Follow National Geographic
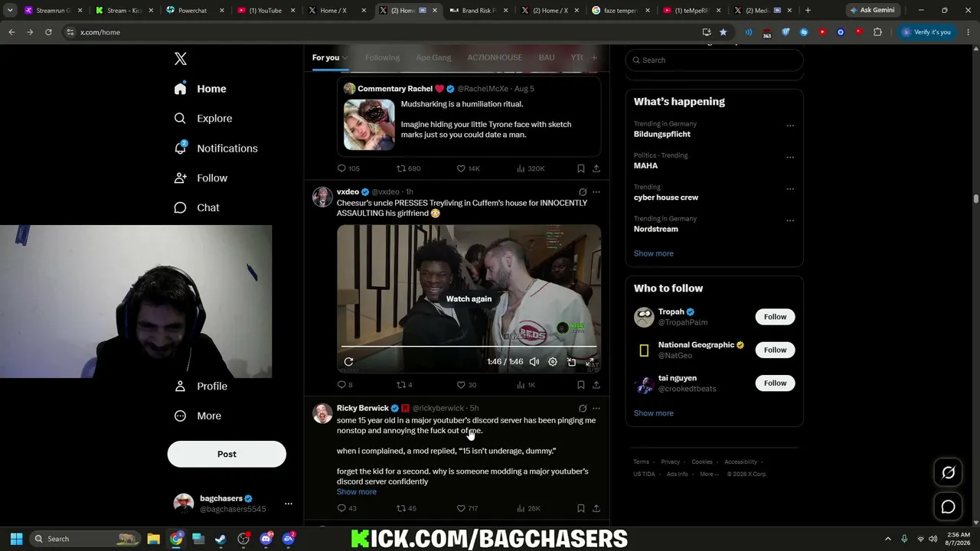The image size is (980, 551). coord(775,350)
